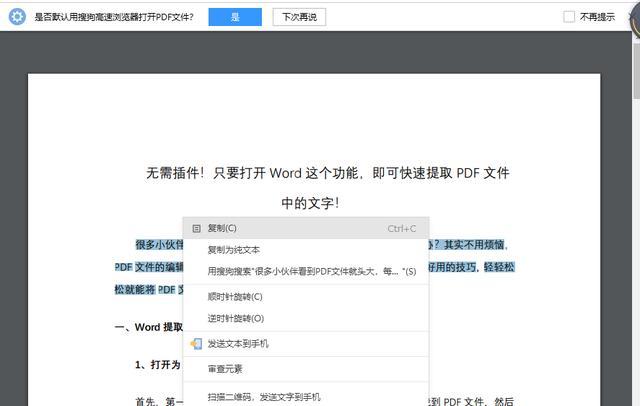Click the vertical scrollbar thumb
Image resolution: width=640 pixels, height=406 pixels.
point(636,69)
